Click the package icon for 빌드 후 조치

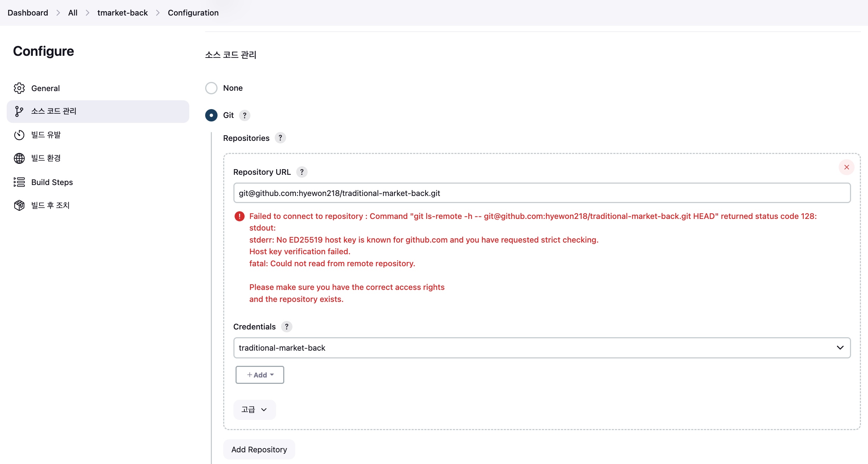(19, 206)
